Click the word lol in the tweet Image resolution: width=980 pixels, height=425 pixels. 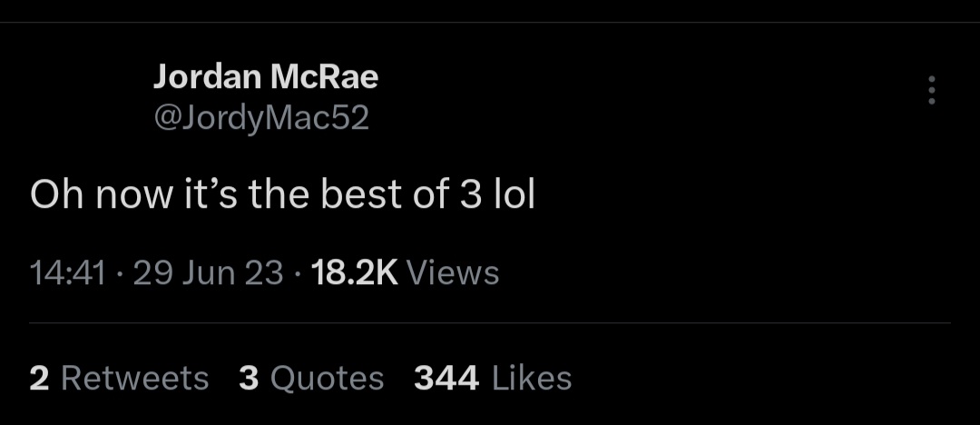[x=513, y=194]
